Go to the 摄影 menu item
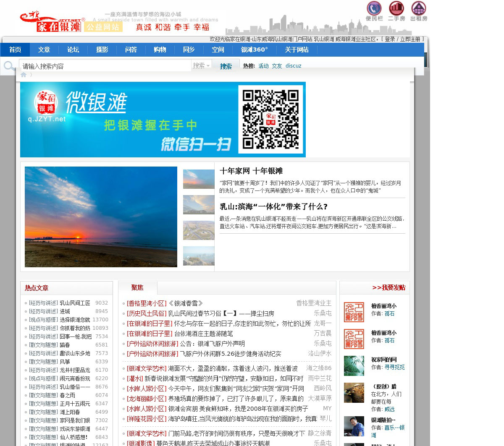This screenshot has height=446, width=504. 102,50
